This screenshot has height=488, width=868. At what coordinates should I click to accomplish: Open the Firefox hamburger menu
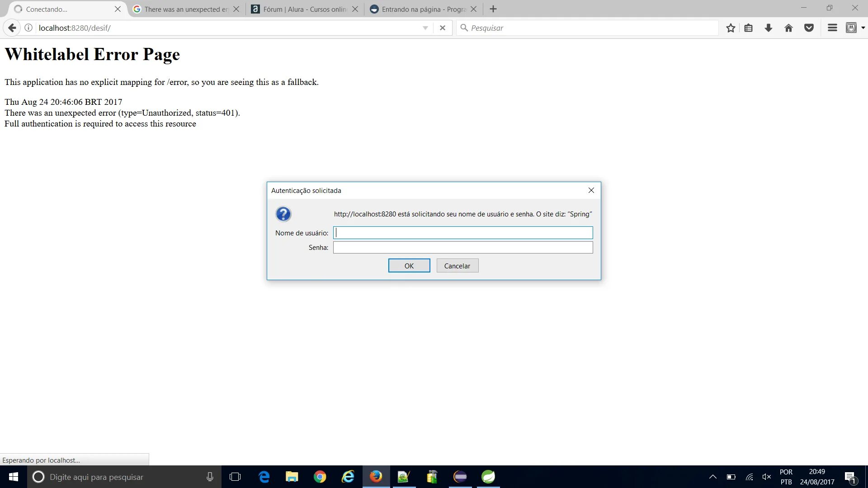[x=832, y=28]
